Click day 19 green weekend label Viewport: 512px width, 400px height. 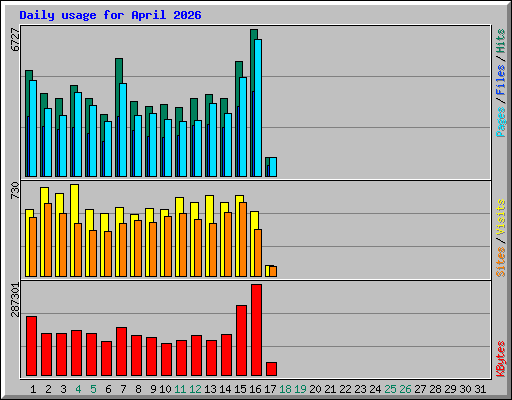pos(300,389)
